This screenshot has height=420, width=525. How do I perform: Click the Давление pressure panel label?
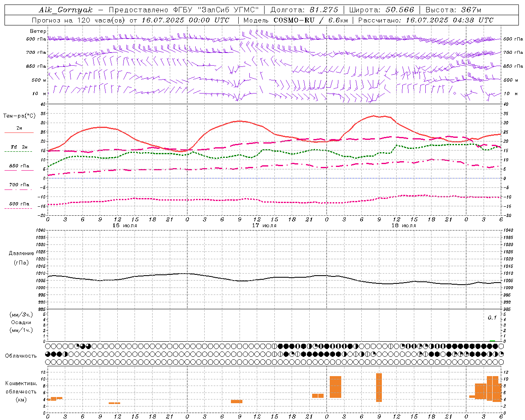click(x=21, y=253)
